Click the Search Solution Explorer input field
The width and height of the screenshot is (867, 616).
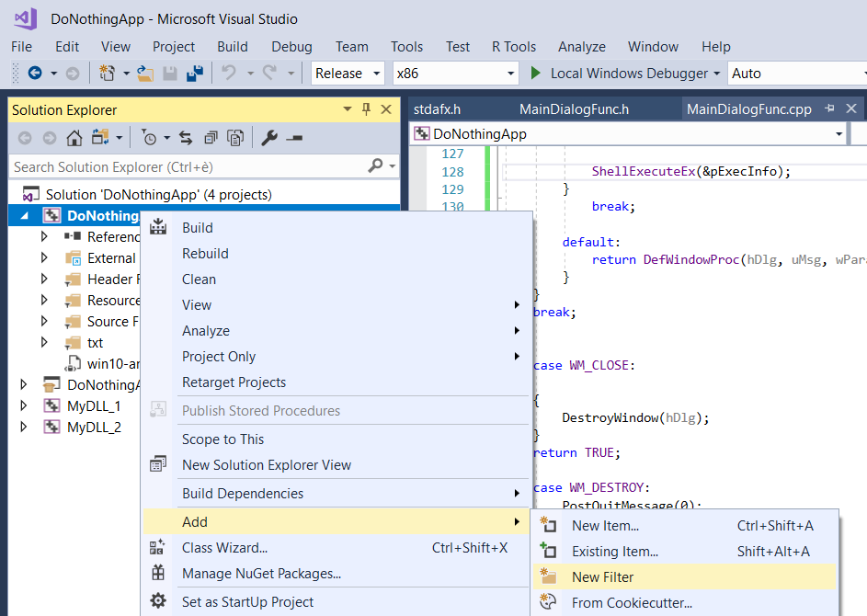pyautogui.click(x=188, y=166)
